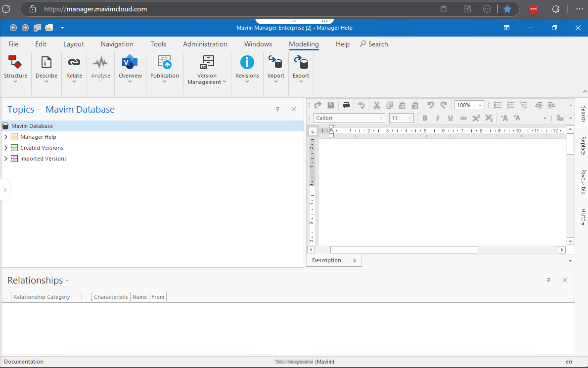Viewport: 588px width, 368px height.
Task: Click the Cut scissors icon
Action: 377,105
